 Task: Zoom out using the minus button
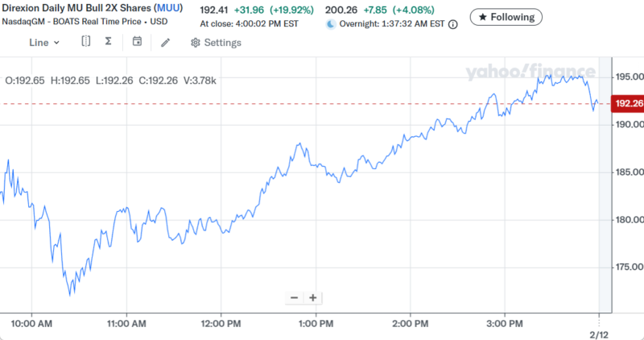pos(294,297)
